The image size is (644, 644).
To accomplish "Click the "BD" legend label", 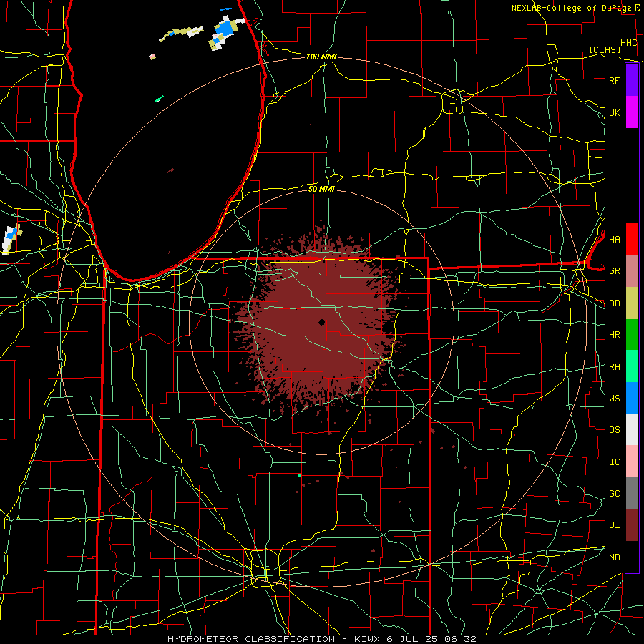I will pyautogui.click(x=614, y=303).
